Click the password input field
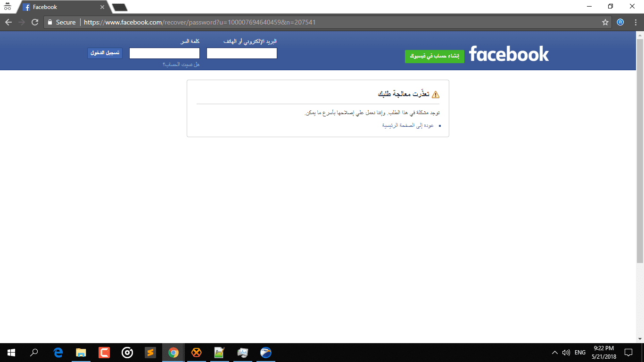 click(x=165, y=53)
